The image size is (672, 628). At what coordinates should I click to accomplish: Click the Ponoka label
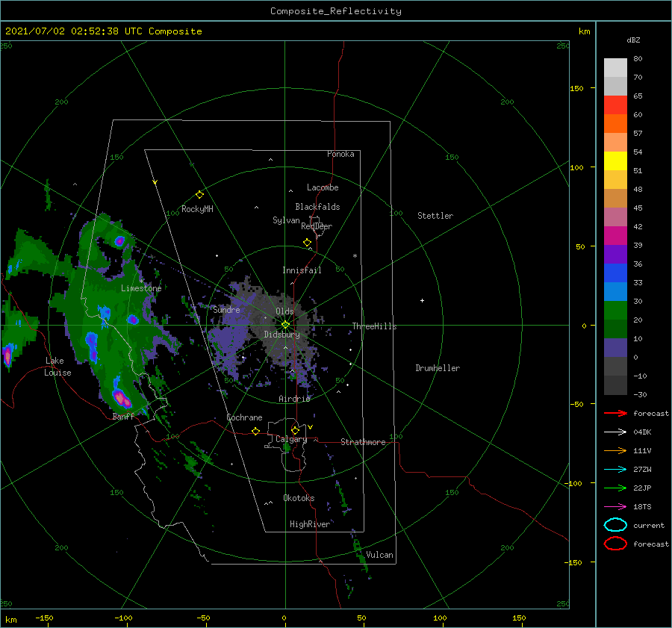(340, 154)
